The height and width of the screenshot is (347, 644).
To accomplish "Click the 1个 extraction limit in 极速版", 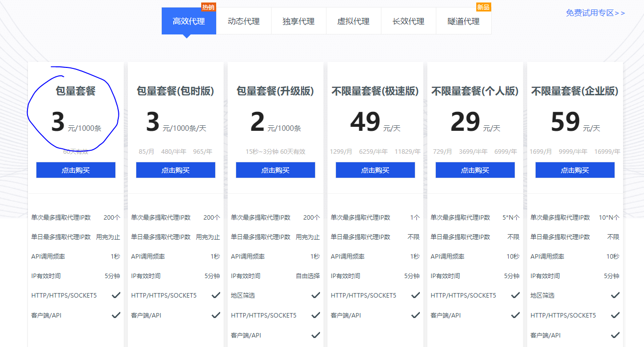I will [415, 218].
